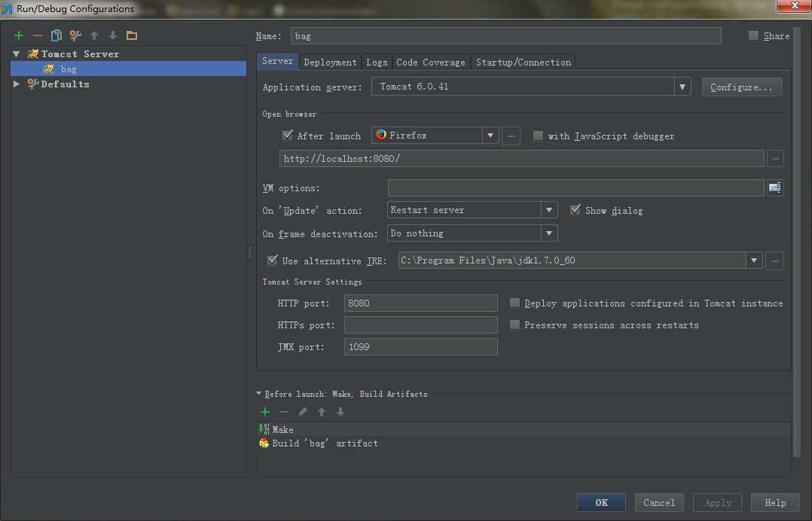Expand VM options editor icon
Viewport: 812px width, 521px height.
(774, 187)
